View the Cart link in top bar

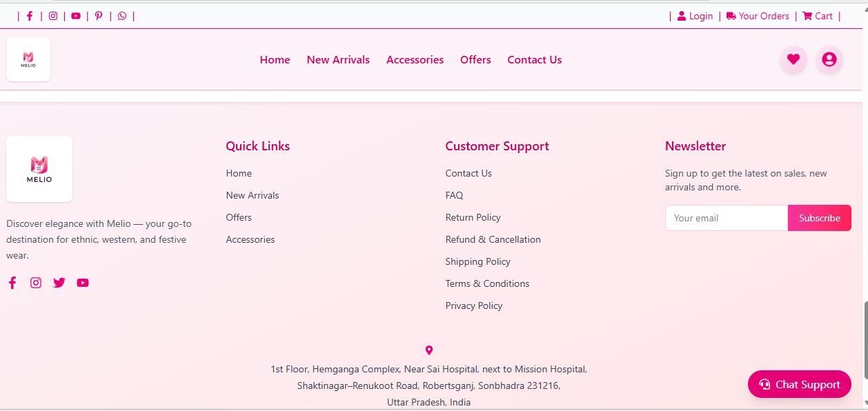[x=818, y=16]
